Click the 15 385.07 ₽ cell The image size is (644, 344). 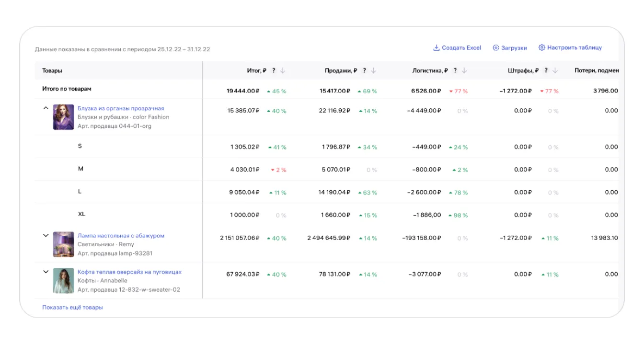coord(243,111)
